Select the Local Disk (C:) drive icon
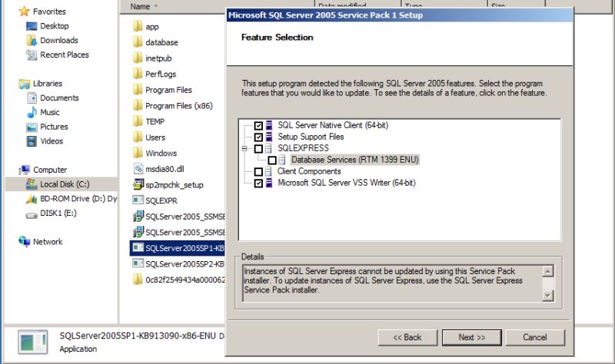Image resolution: width=615 pixels, height=364 pixels. [x=32, y=184]
